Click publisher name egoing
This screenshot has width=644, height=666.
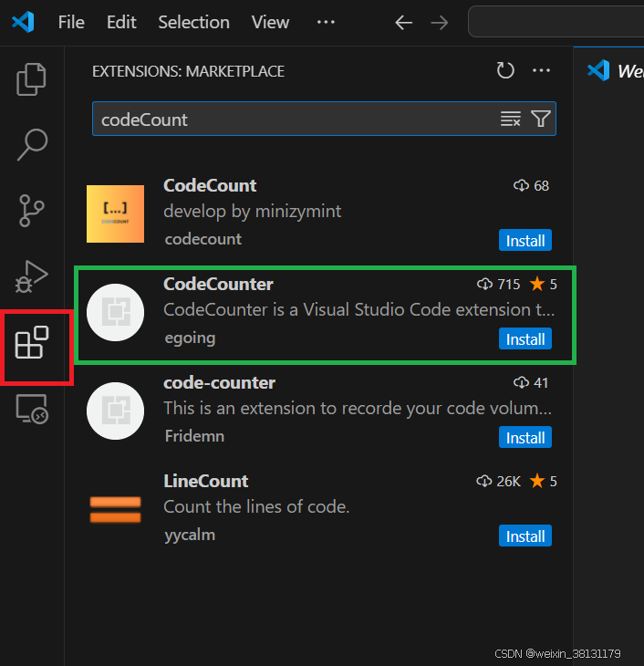coord(190,338)
